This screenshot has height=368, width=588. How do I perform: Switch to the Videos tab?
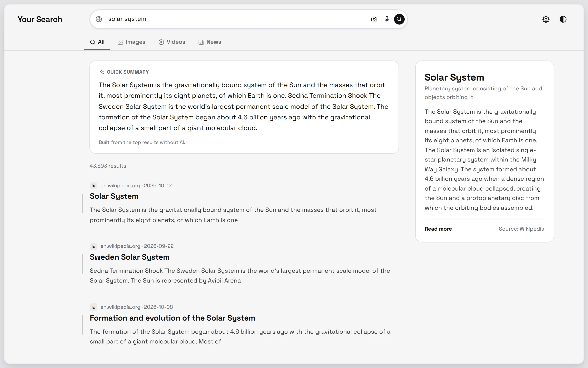point(172,42)
